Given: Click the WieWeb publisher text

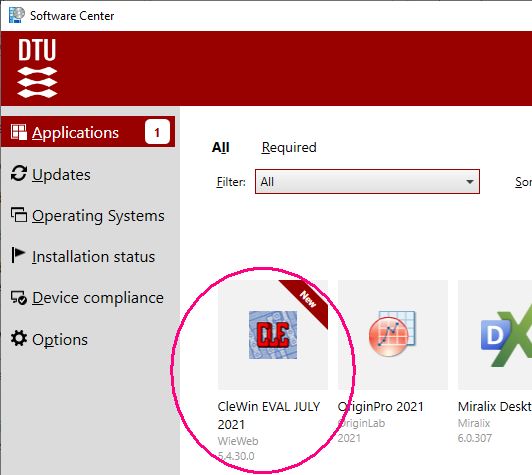Looking at the screenshot, I should 238,441.
